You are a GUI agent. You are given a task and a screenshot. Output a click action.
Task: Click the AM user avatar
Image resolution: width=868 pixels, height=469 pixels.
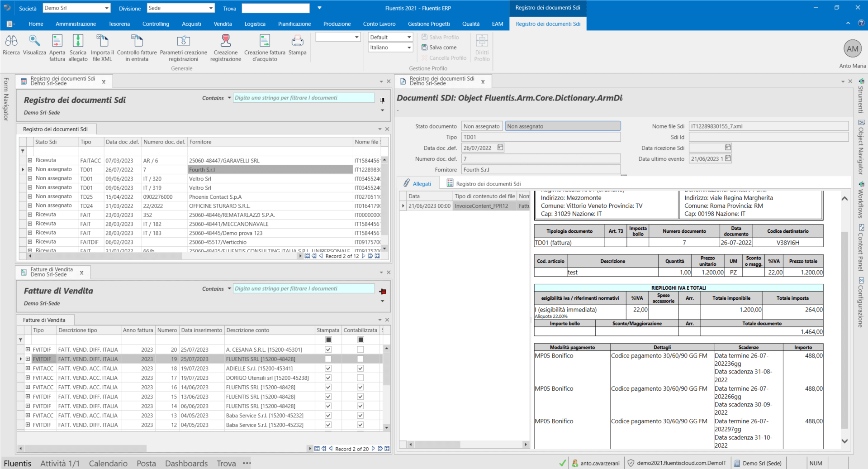coord(853,49)
